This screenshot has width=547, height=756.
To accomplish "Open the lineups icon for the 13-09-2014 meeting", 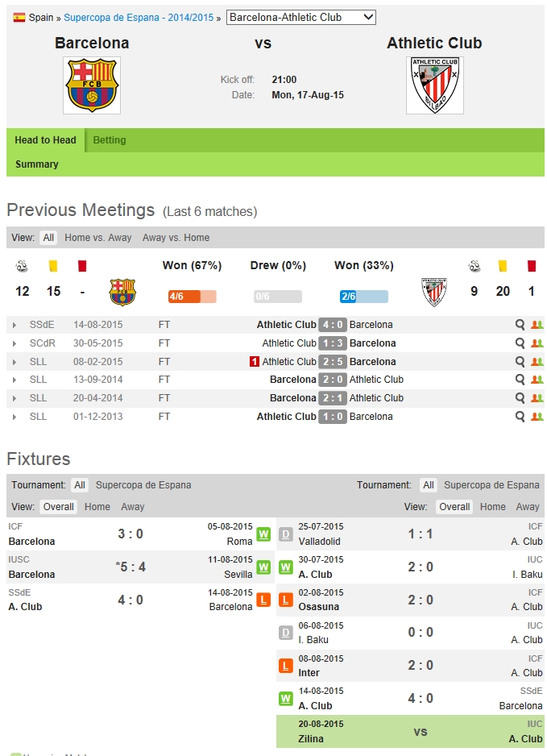I will click(x=537, y=380).
